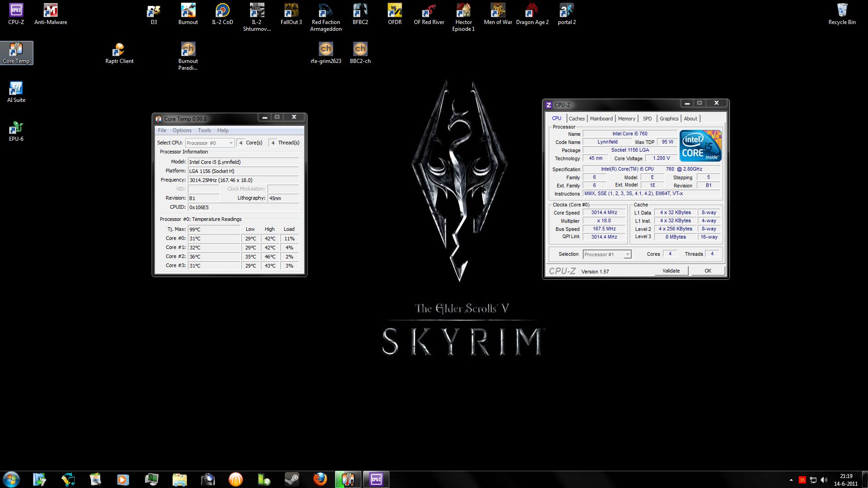Open the BBC2-ch desktop icon

[x=360, y=53]
